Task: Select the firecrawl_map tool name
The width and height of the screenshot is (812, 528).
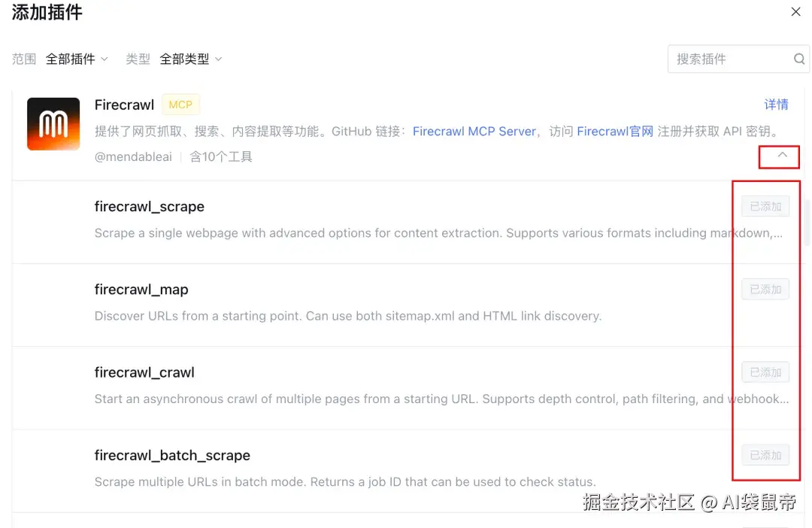Action: 141,290
